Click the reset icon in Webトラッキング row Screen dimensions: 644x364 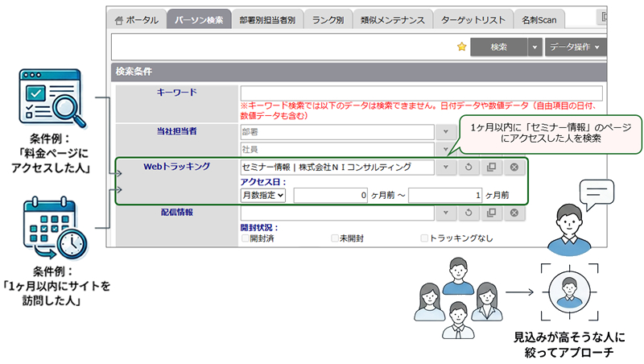coord(469,168)
